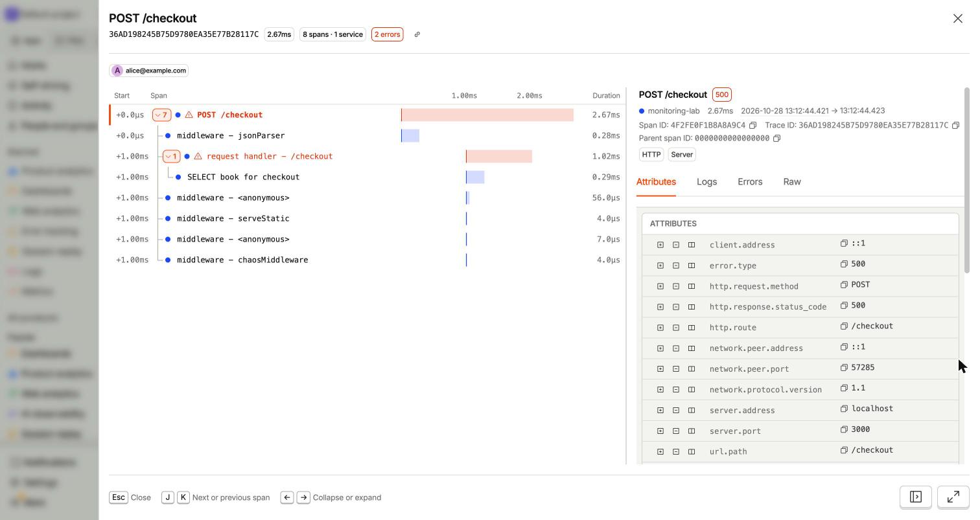Copy the server.port value 3000

pos(844,429)
